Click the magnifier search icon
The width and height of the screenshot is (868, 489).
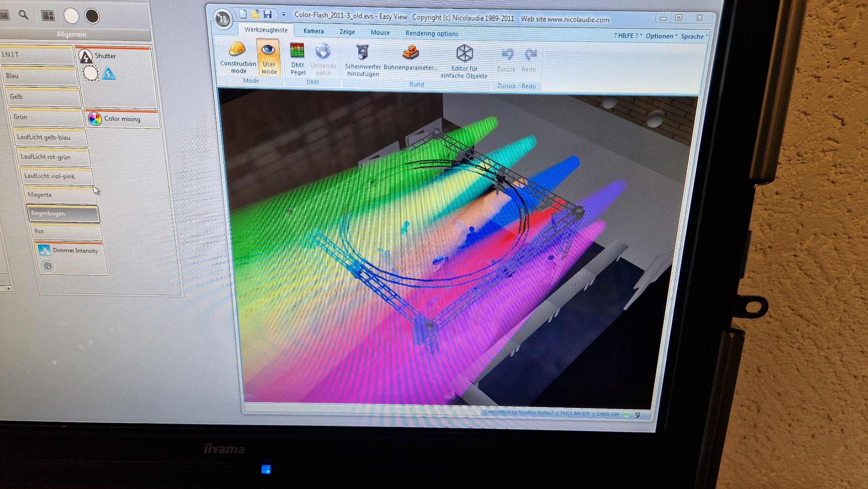pos(24,15)
